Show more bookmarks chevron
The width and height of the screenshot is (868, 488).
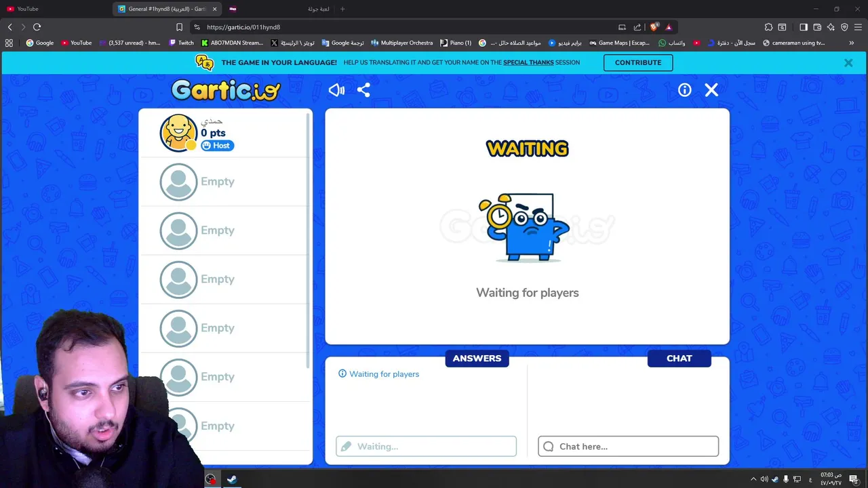click(852, 43)
